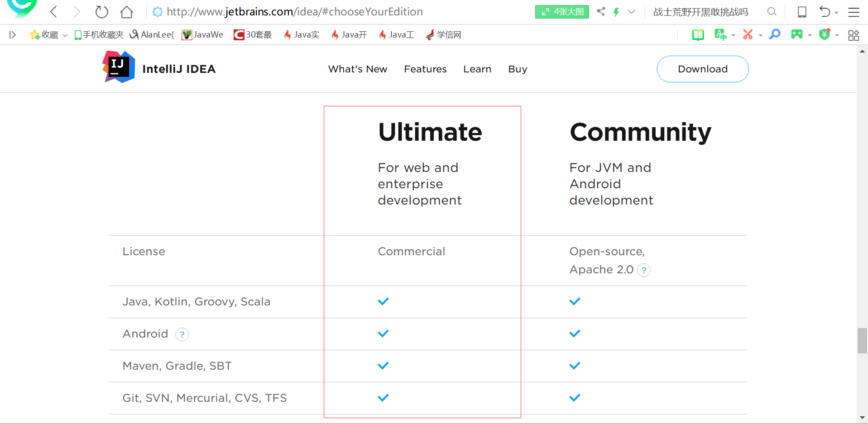Click the Android row label text

[145, 333]
